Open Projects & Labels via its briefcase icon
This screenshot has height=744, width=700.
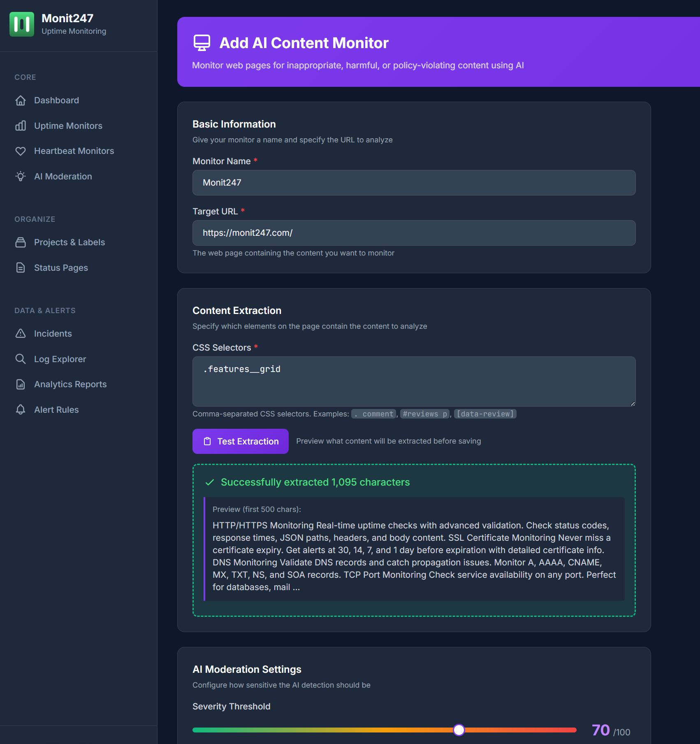click(x=21, y=242)
